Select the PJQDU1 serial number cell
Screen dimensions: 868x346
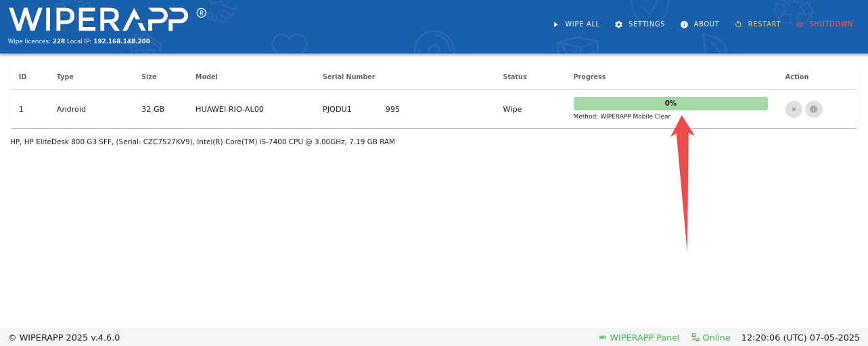(361, 109)
